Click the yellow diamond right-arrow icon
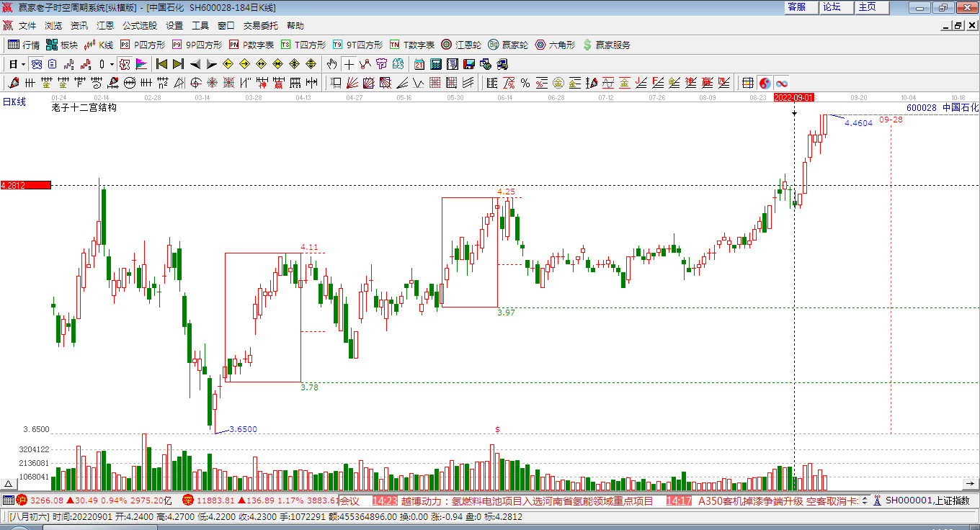 (x=244, y=64)
